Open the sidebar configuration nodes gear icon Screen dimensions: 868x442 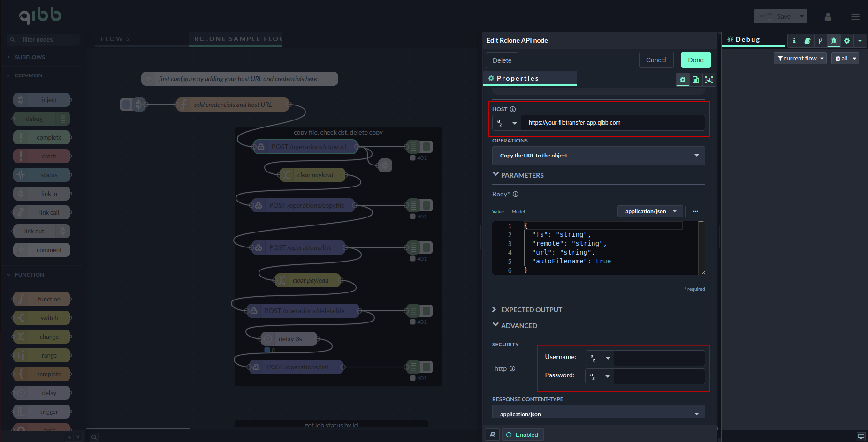(x=846, y=41)
